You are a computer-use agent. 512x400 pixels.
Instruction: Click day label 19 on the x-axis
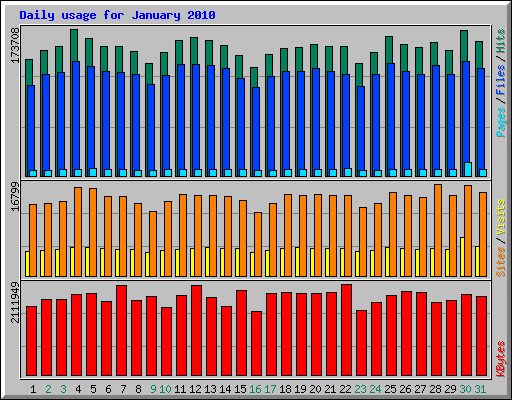[300, 389]
